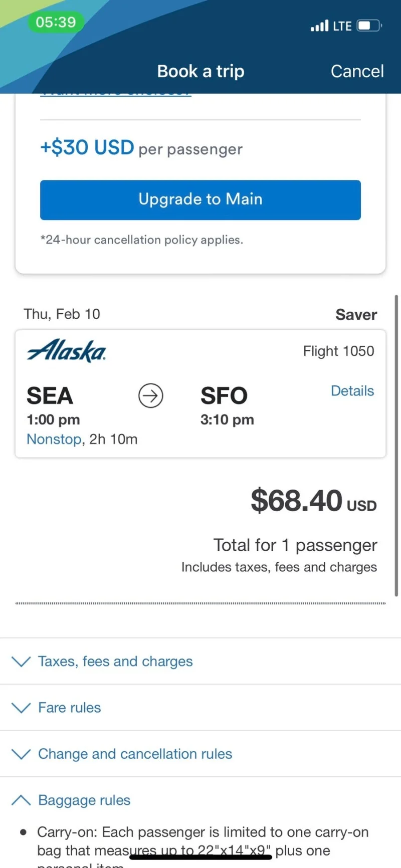Collapse the Baggage rules section
401x868 pixels.
click(200, 800)
